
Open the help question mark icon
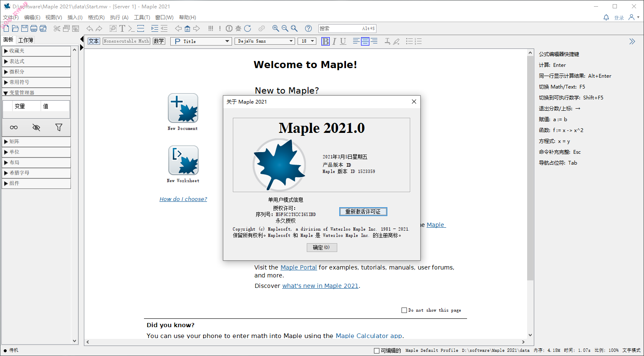pos(308,28)
